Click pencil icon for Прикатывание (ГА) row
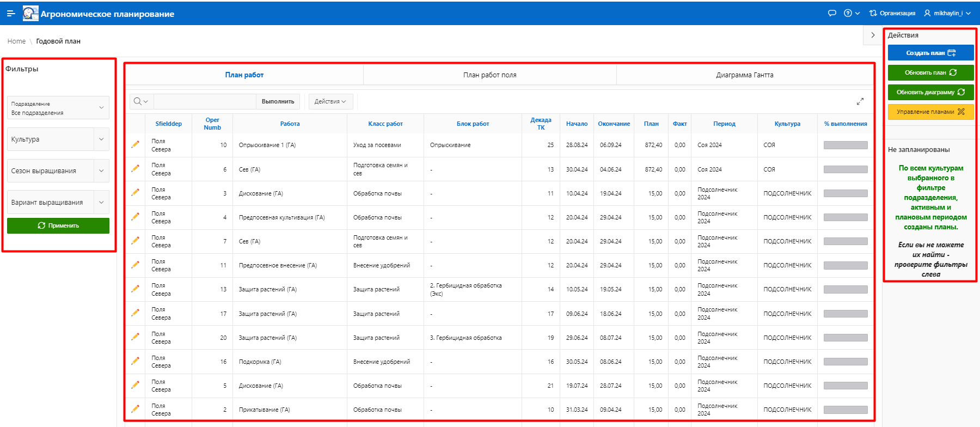Viewport: 980px width, 427px height. click(x=135, y=409)
